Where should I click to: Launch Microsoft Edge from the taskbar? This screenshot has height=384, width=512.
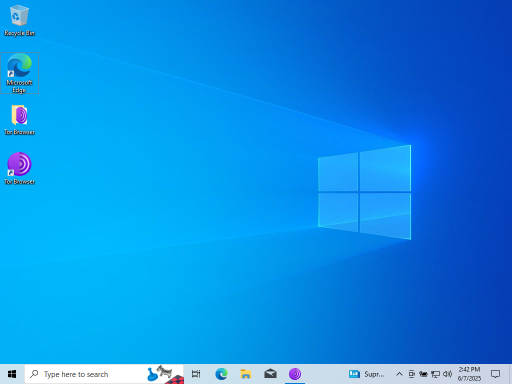click(x=221, y=374)
